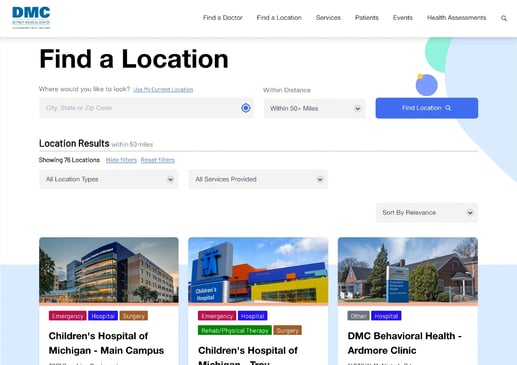Open All Location Types dropdown

click(x=109, y=179)
